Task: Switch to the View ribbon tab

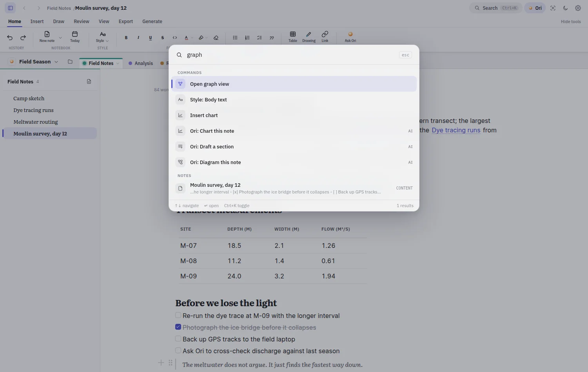Action: 104,22
